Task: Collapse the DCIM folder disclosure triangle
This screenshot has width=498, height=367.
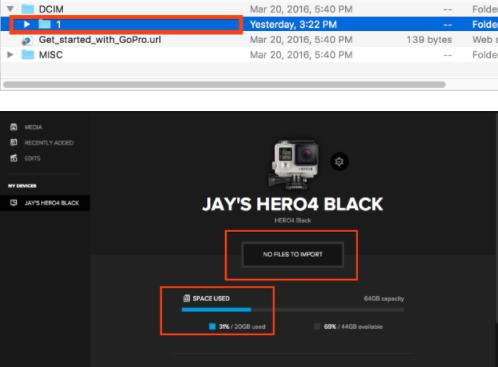Action: pos(10,9)
